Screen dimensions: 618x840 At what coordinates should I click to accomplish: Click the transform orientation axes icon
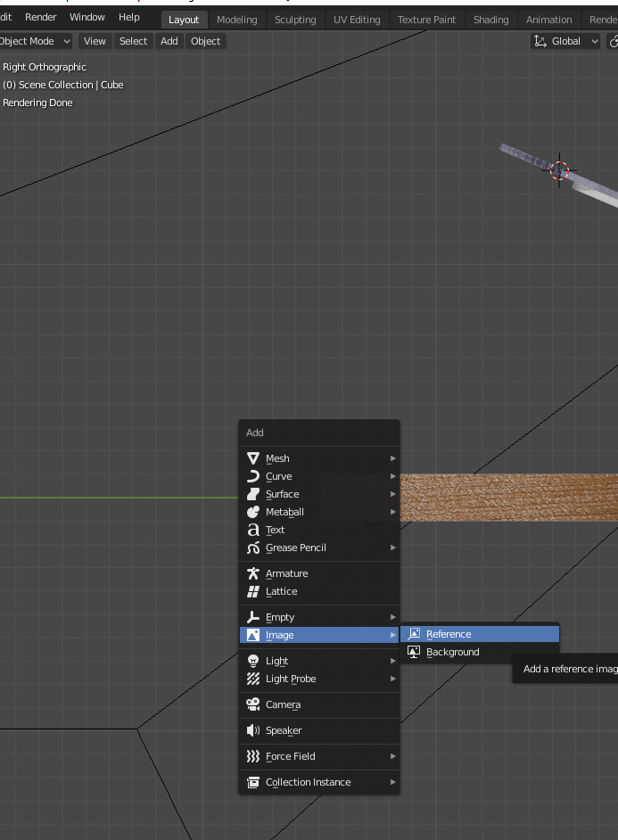point(540,41)
